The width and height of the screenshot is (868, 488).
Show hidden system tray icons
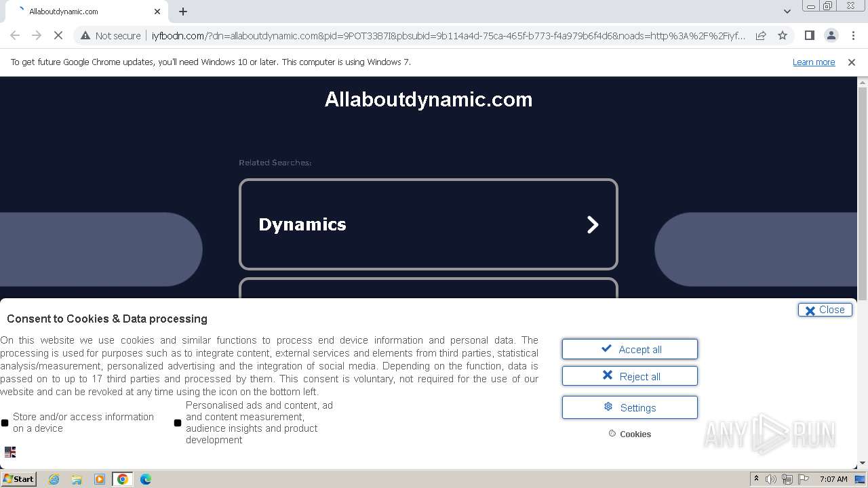pos(756,479)
